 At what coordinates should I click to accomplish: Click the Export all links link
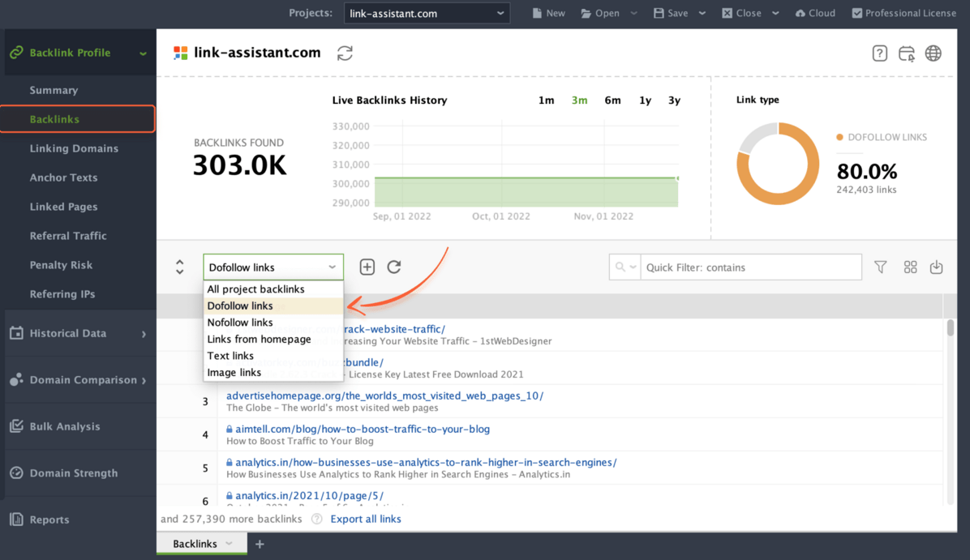[366, 519]
